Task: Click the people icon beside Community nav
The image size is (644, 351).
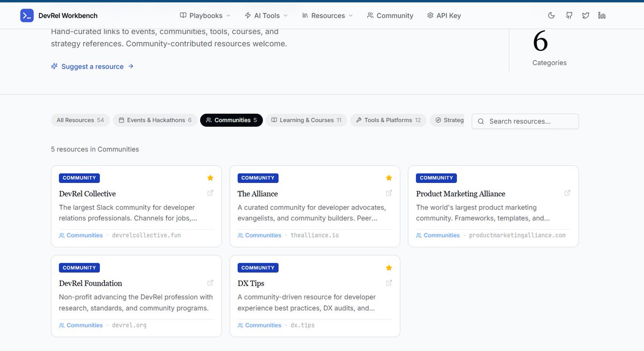Action: (370, 16)
